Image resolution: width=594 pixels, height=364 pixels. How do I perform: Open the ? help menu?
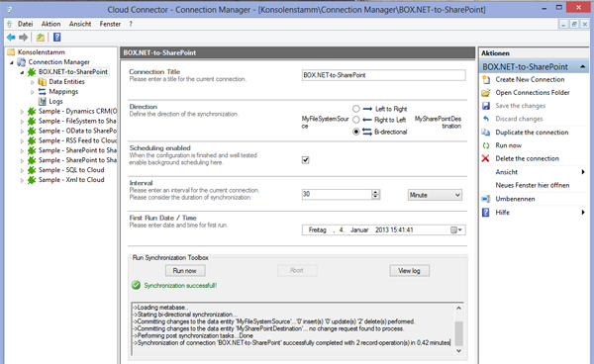click(x=131, y=24)
